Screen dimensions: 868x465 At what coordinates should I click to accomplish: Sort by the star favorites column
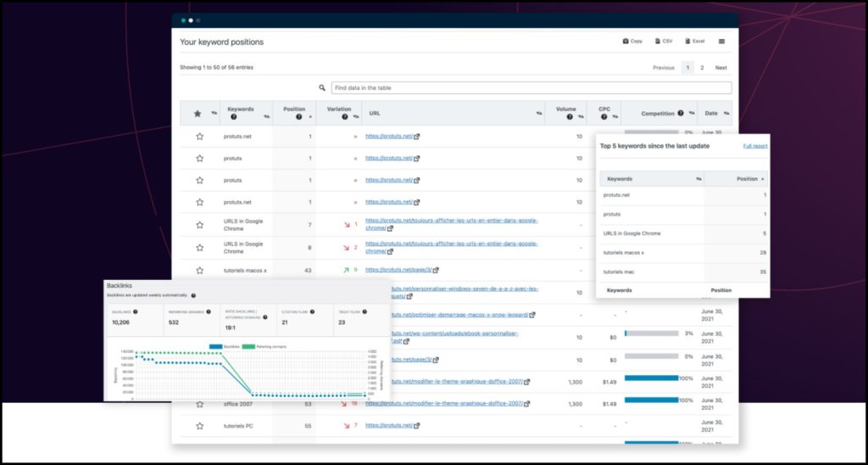214,113
